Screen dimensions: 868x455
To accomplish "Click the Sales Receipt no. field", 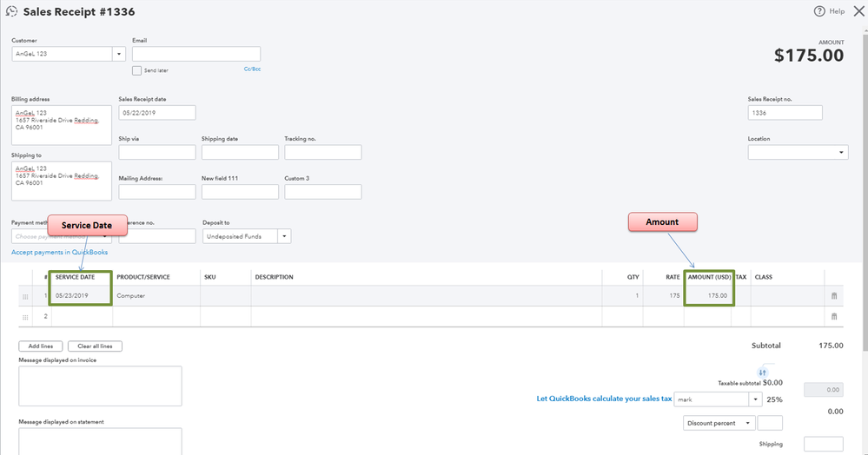I will (x=785, y=112).
